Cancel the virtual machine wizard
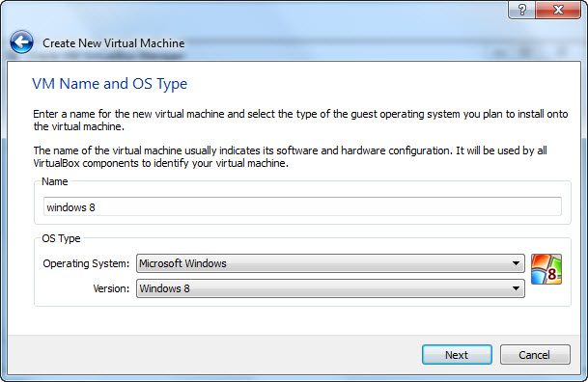The height and width of the screenshot is (382, 588). (x=535, y=355)
